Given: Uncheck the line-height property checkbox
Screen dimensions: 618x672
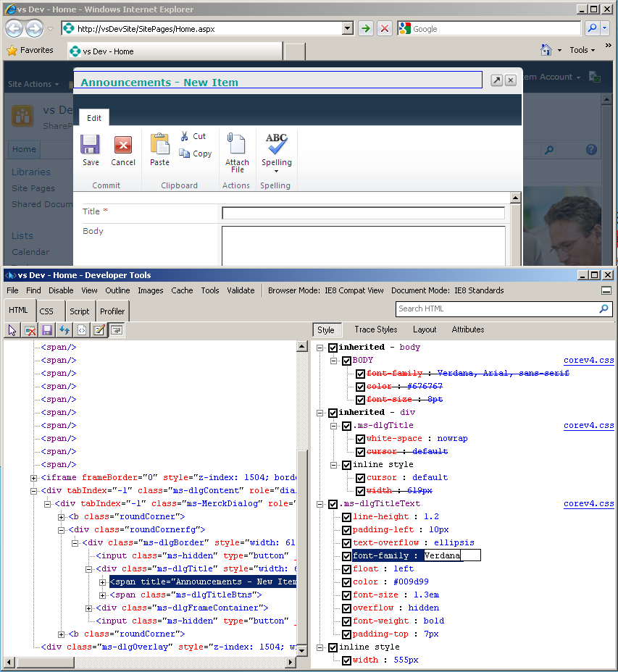Looking at the screenshot, I should (x=346, y=517).
